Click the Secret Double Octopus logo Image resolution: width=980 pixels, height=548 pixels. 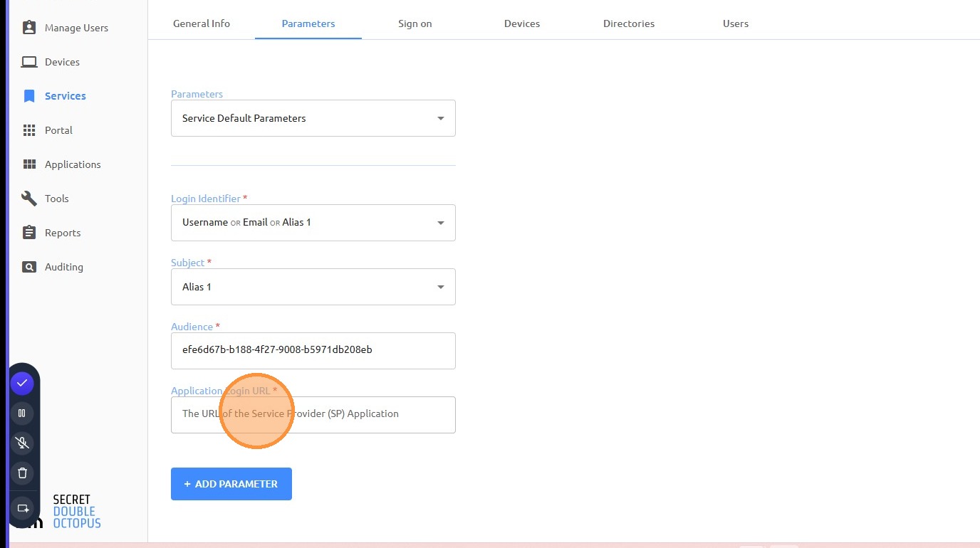tap(76, 512)
